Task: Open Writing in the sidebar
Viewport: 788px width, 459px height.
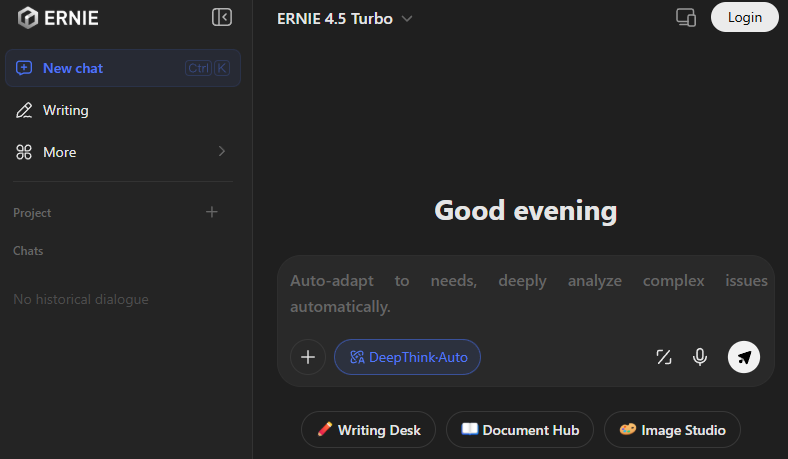Action: [65, 110]
